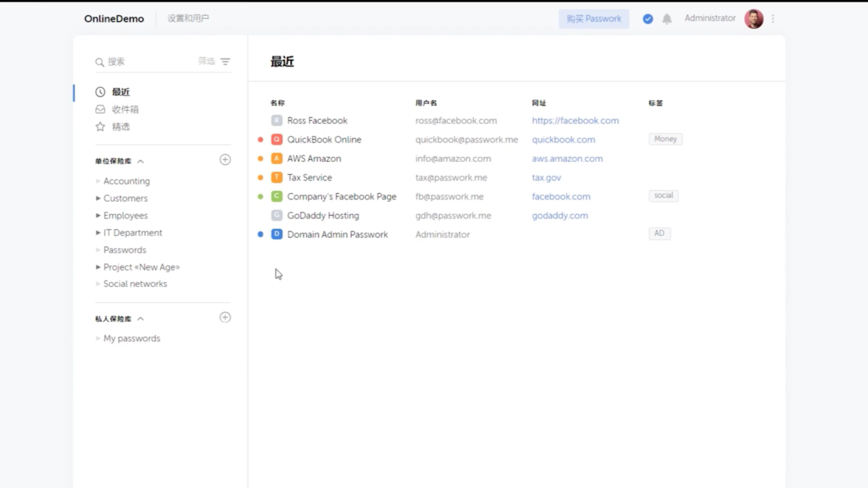Click green dot beside Company's Facebook Page
Image resolution: width=868 pixels, height=488 pixels.
click(x=260, y=197)
